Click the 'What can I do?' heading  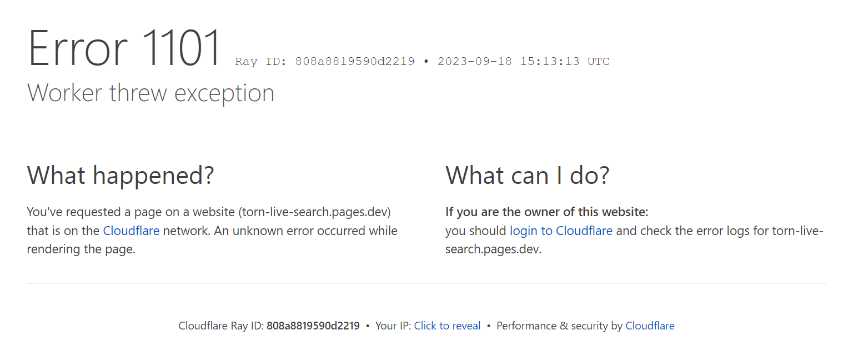527,176
